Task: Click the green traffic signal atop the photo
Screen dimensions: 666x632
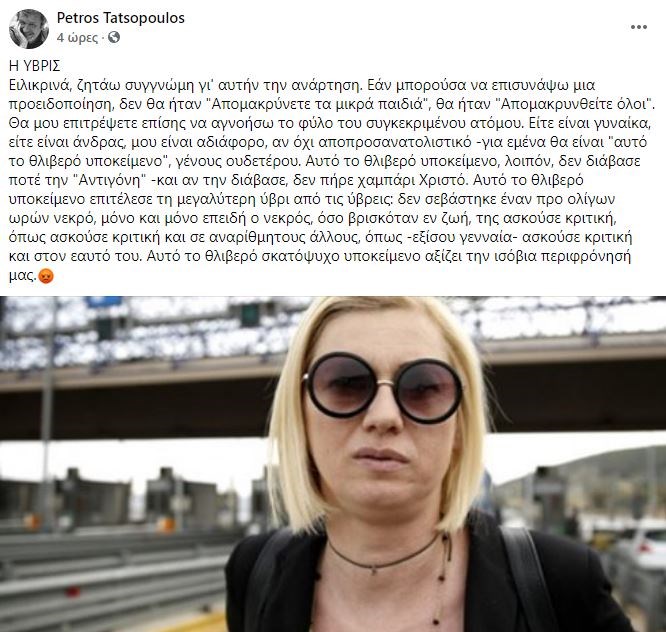Action: (250, 316)
